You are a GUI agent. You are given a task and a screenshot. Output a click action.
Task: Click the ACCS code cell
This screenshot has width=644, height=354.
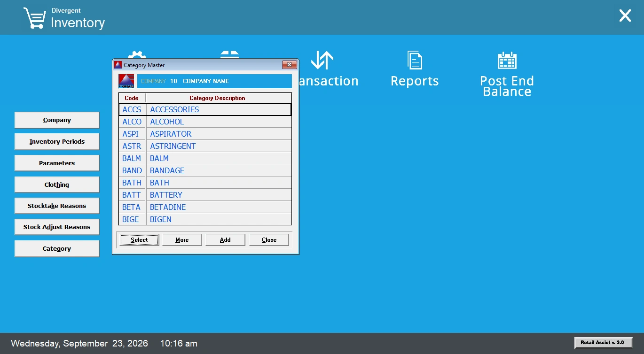point(132,109)
